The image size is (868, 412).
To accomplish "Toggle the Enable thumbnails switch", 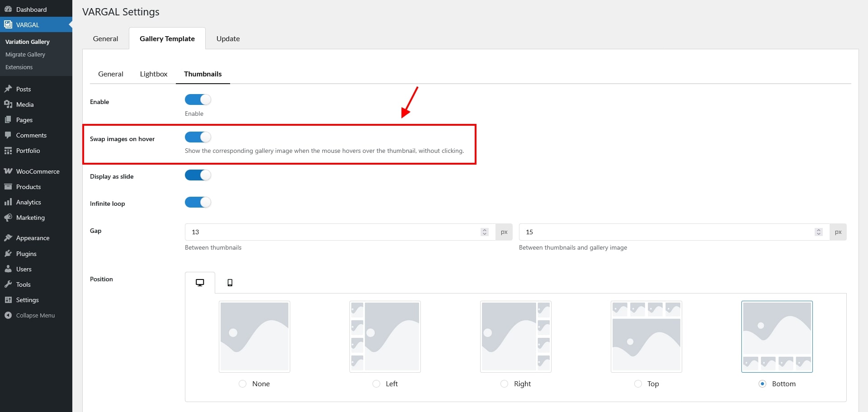I will [x=198, y=99].
